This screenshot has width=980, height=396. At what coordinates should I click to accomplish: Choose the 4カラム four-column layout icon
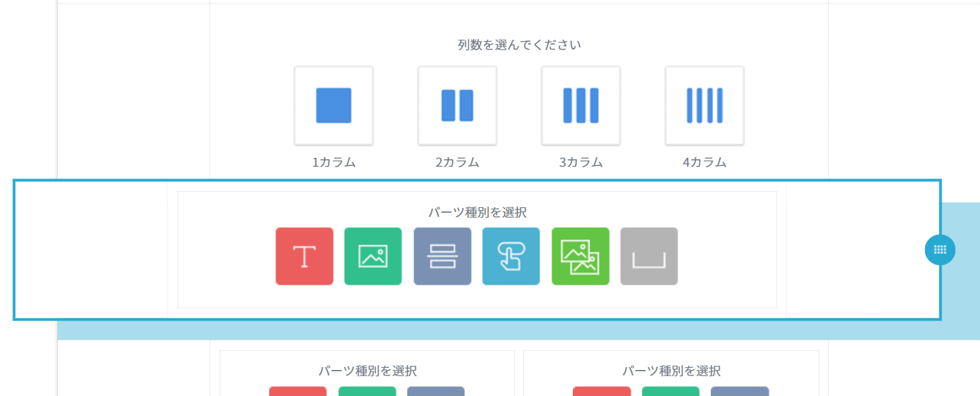[x=705, y=106]
